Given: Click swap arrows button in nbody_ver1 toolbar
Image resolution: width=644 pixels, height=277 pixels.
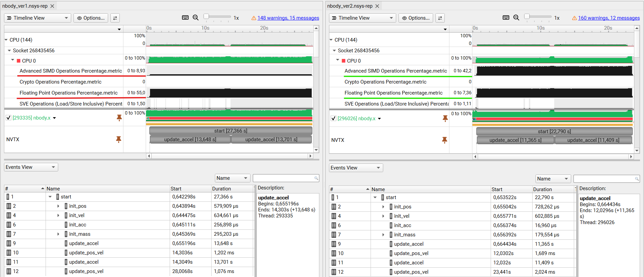Looking at the screenshot, I should (115, 18).
